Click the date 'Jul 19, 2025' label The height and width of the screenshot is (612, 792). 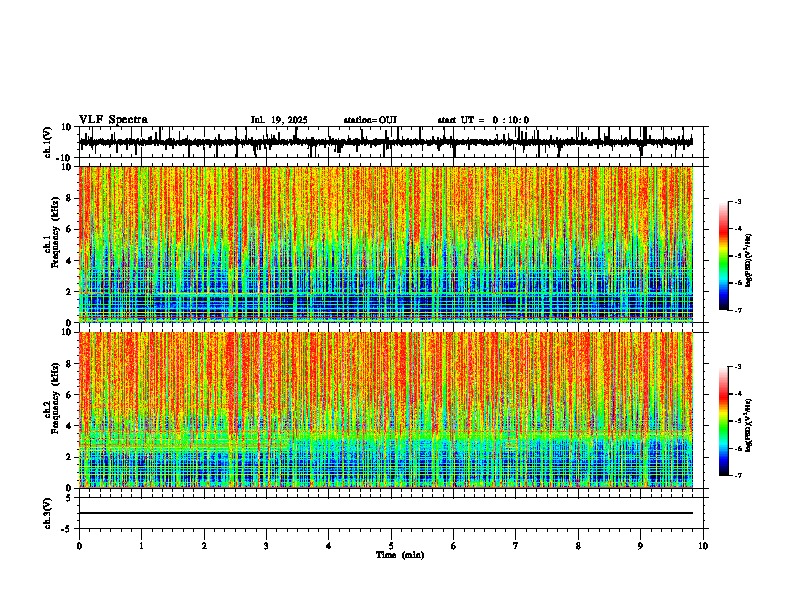(x=279, y=120)
